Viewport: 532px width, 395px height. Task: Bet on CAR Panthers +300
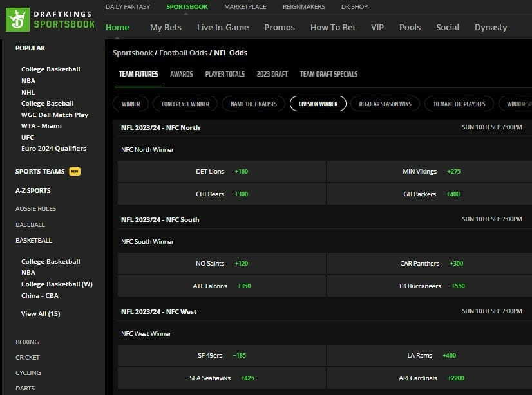pos(430,264)
